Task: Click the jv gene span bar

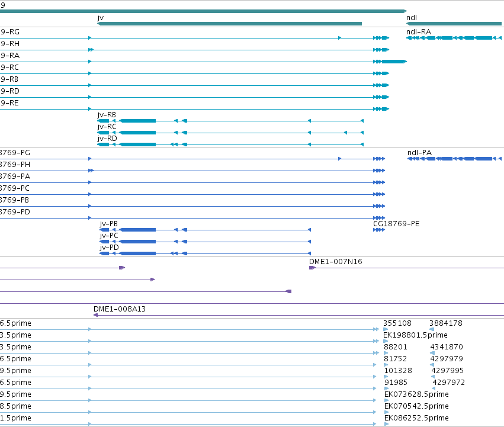Action: point(229,24)
